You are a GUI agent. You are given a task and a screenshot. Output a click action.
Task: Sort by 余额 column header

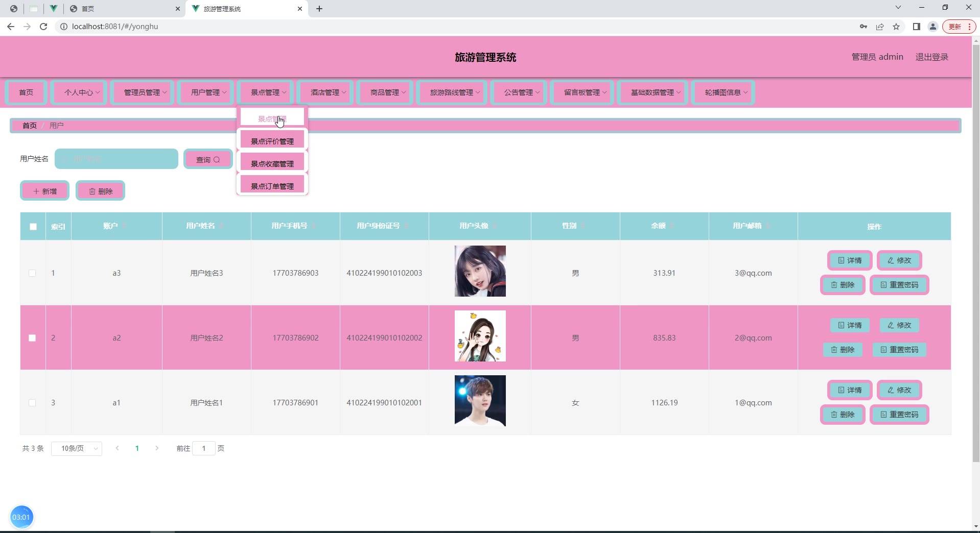[x=664, y=226]
